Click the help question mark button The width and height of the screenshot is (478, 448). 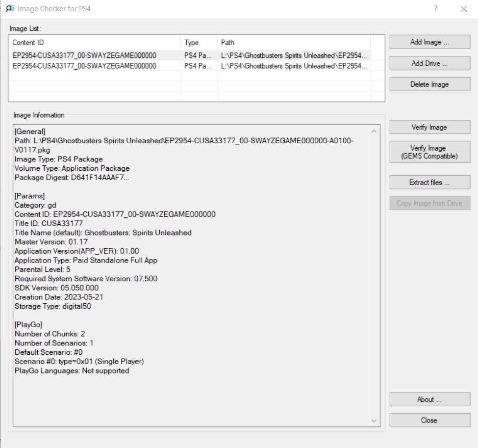coord(436,8)
